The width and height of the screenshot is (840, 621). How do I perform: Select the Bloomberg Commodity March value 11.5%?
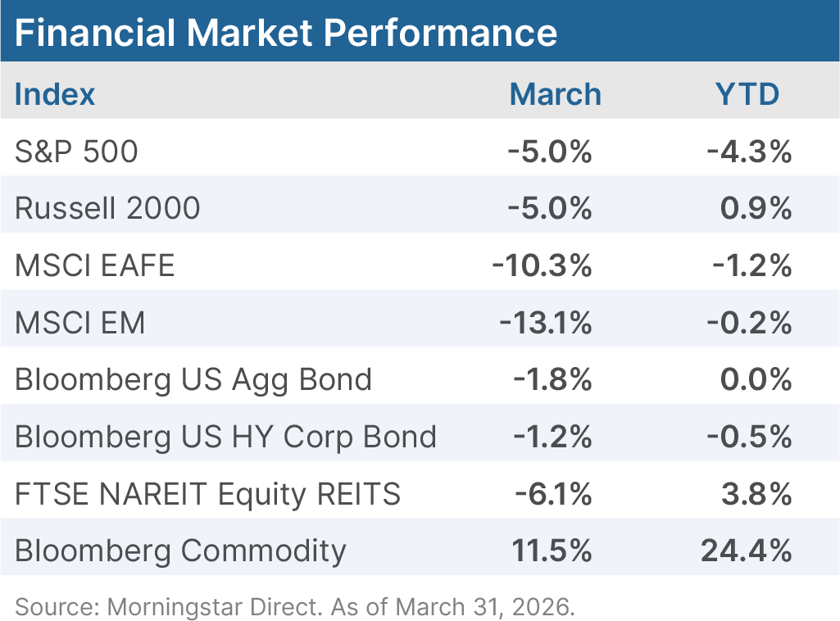552,551
